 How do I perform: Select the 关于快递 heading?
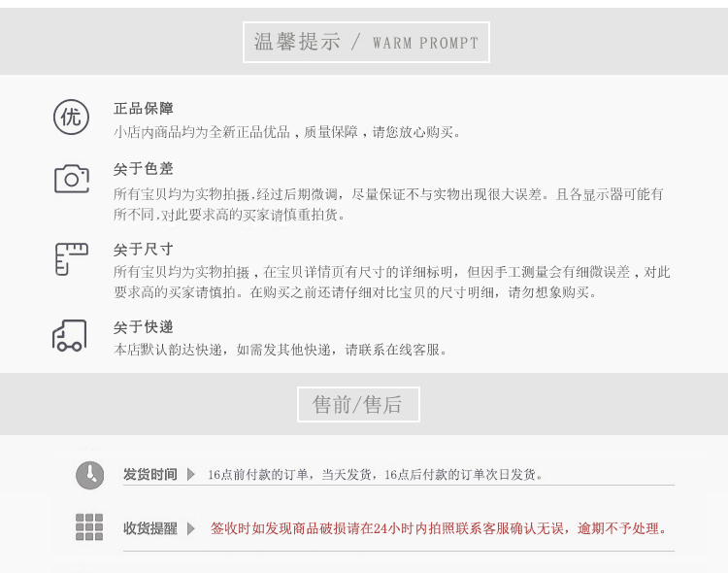click(143, 327)
